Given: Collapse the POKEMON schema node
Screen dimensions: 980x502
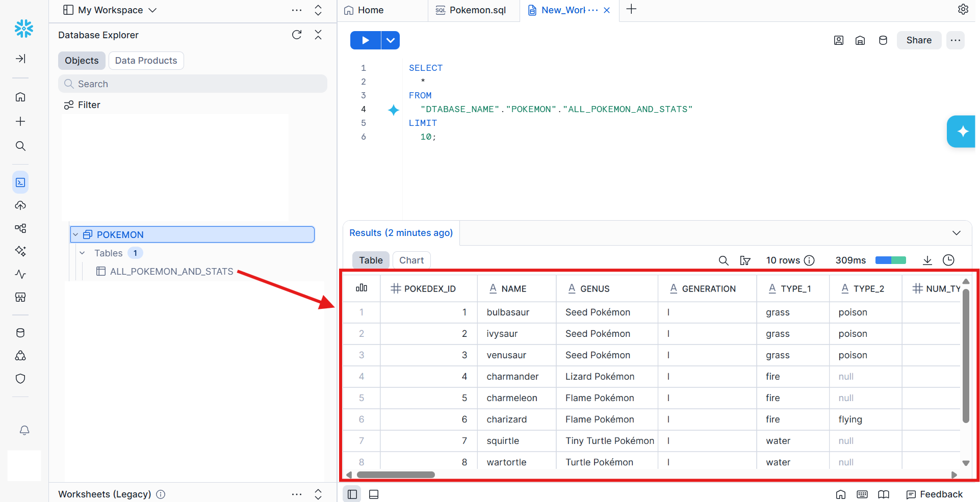Looking at the screenshot, I should tap(76, 234).
